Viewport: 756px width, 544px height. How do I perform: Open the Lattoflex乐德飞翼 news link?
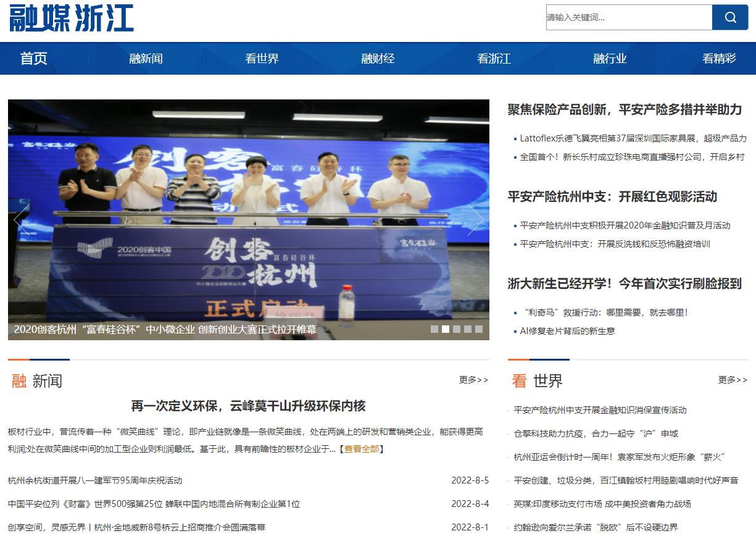633,138
